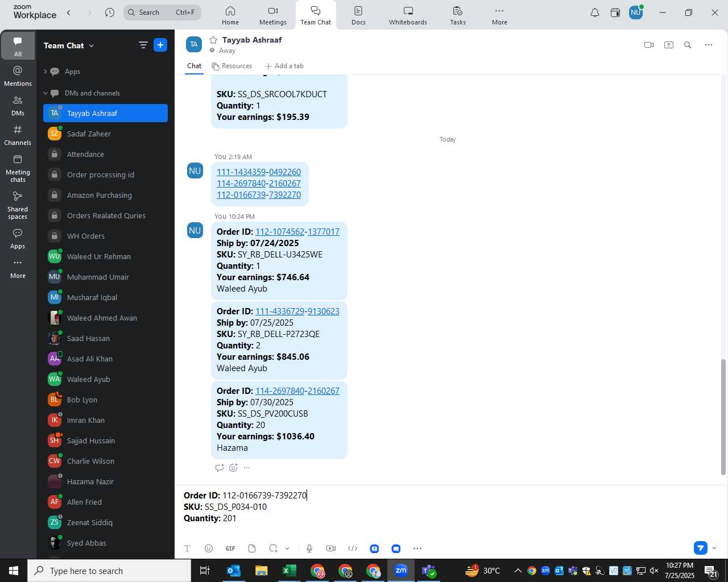Open the Resources tab in the chat

232,66
